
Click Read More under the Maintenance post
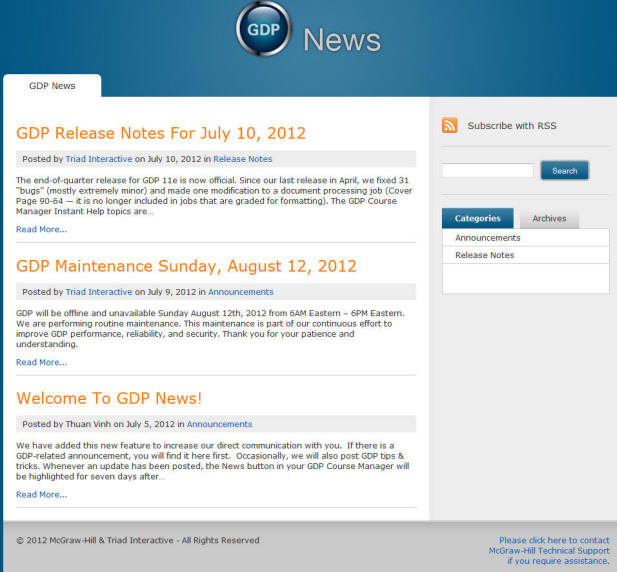[x=41, y=362]
